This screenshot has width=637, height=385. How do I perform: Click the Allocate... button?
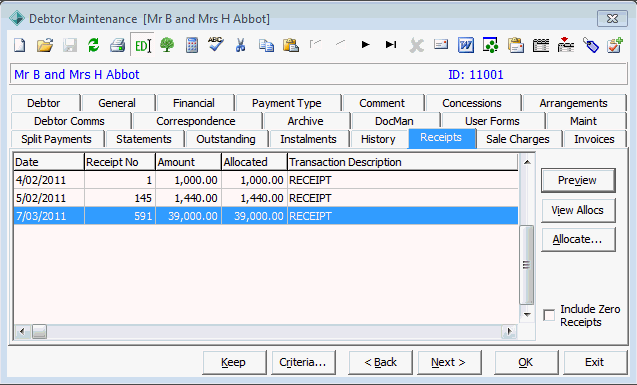(x=578, y=240)
